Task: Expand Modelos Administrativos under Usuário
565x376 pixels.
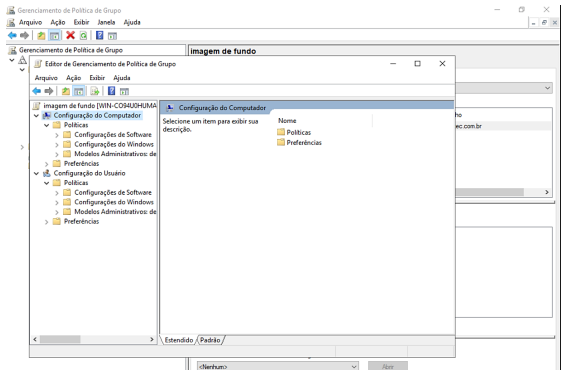Action: (x=57, y=212)
